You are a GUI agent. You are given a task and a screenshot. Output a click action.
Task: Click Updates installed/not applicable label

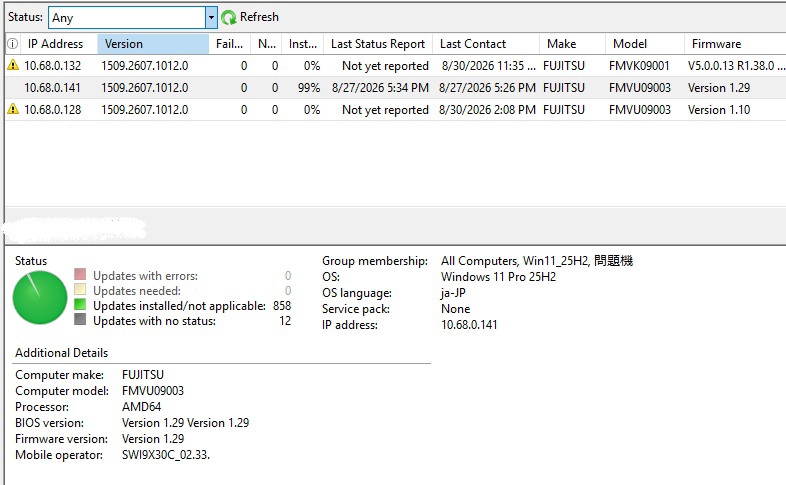[179, 306]
